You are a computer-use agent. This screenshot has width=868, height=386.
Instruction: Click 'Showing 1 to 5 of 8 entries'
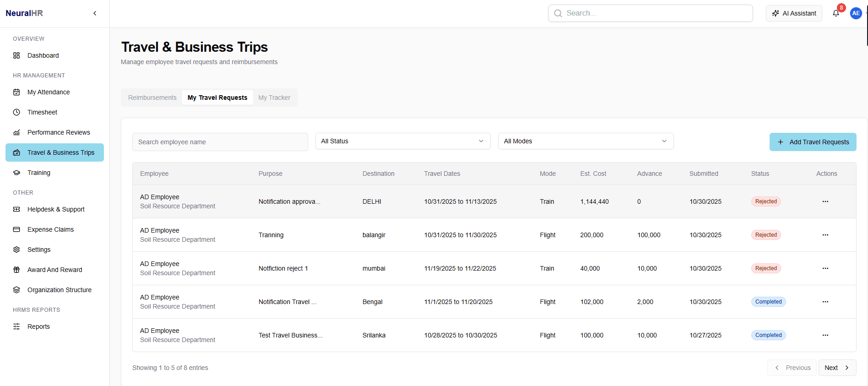pyautogui.click(x=170, y=368)
